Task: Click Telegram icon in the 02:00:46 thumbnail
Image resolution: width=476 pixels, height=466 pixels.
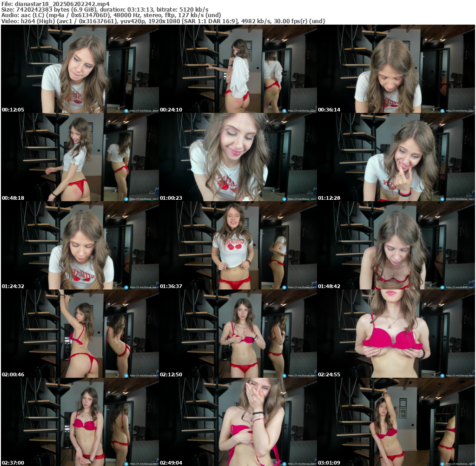Action: pyautogui.click(x=126, y=375)
